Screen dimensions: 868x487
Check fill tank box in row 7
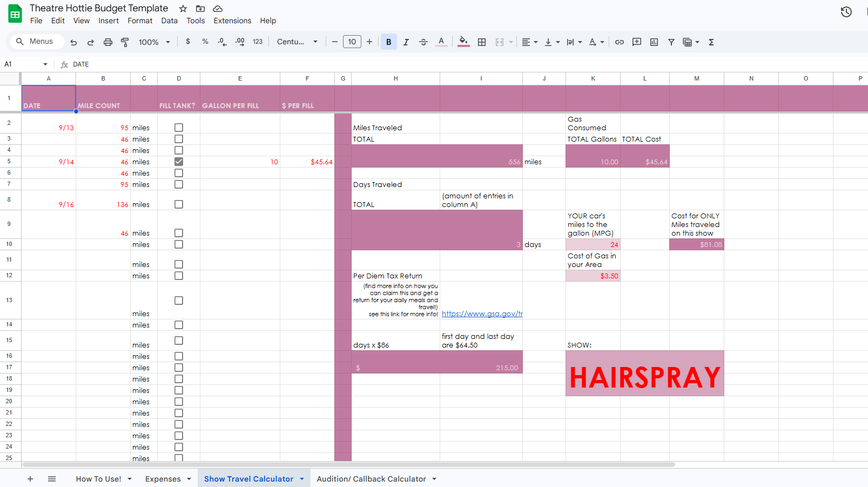pyautogui.click(x=179, y=184)
